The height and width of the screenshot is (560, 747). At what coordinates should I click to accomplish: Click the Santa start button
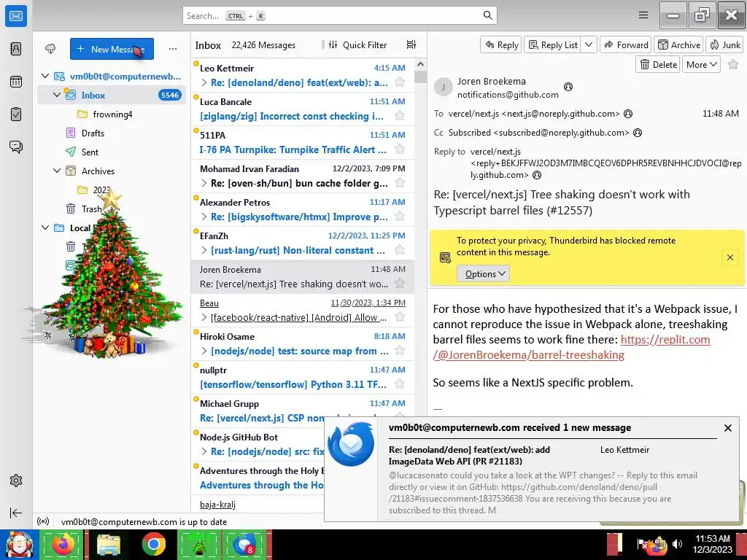(x=19, y=544)
